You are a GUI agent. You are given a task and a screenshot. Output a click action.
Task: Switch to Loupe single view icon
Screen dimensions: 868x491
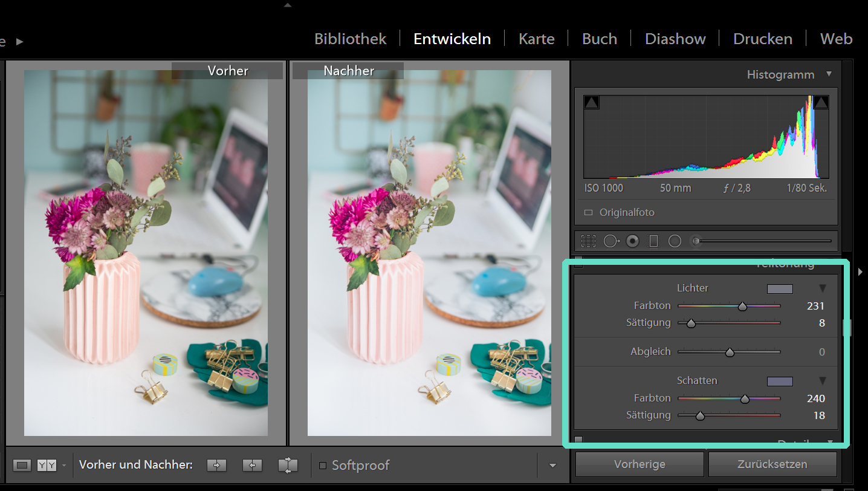coord(22,465)
